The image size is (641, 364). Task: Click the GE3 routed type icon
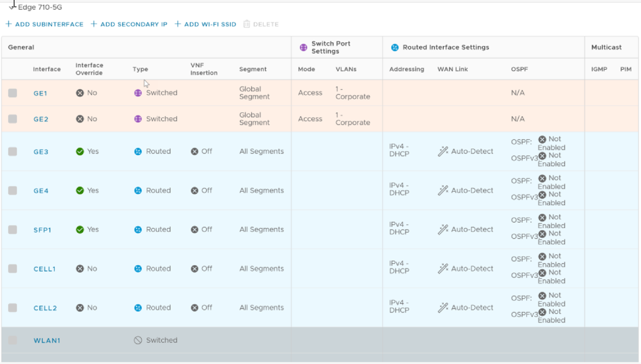(138, 152)
